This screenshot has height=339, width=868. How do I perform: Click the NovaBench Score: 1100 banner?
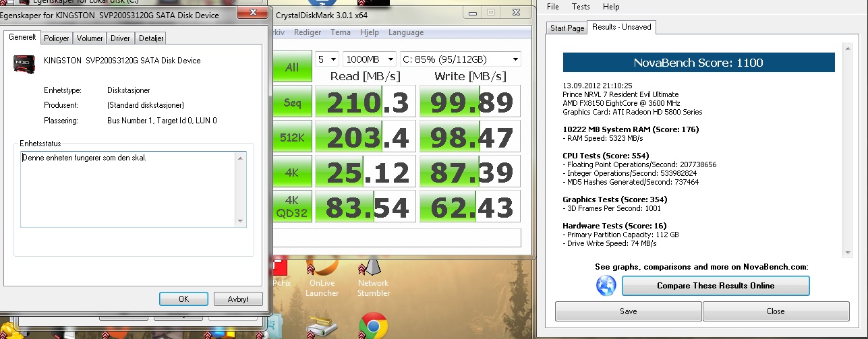tap(699, 63)
